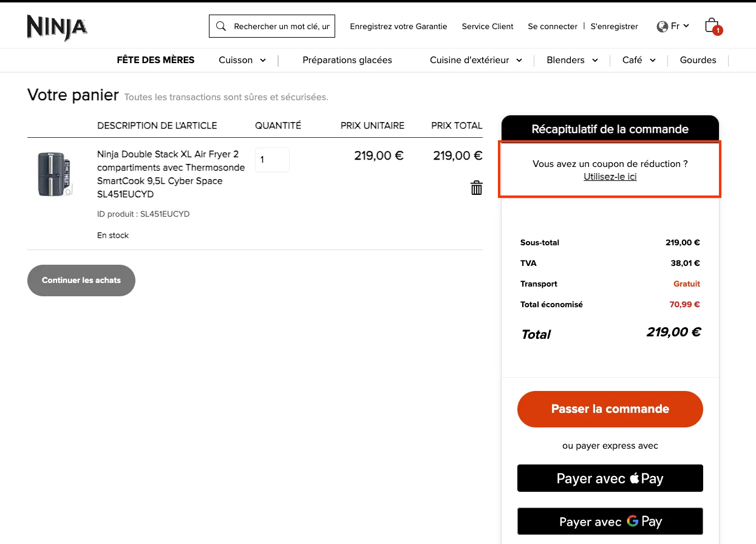Click the Utilisez-le ici coupon link

click(x=610, y=177)
